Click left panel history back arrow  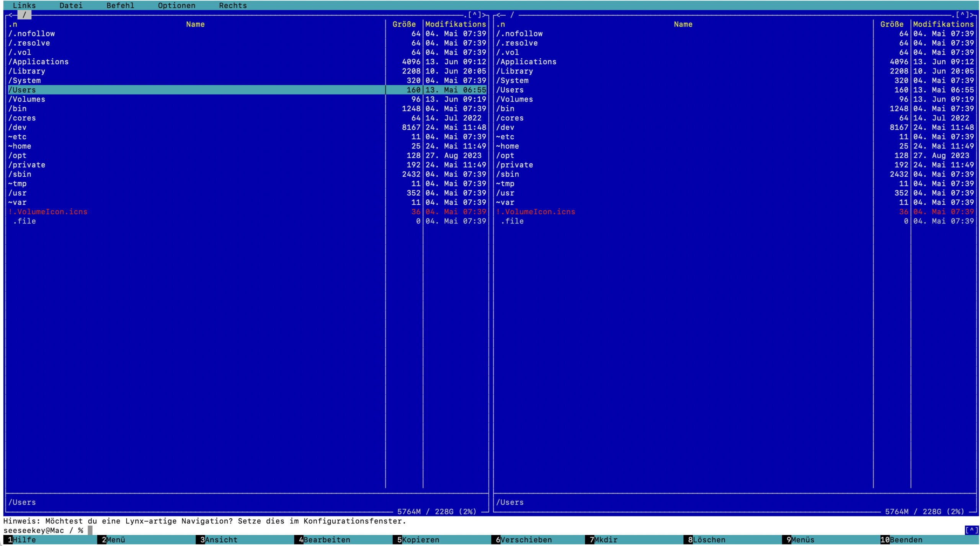[10, 15]
